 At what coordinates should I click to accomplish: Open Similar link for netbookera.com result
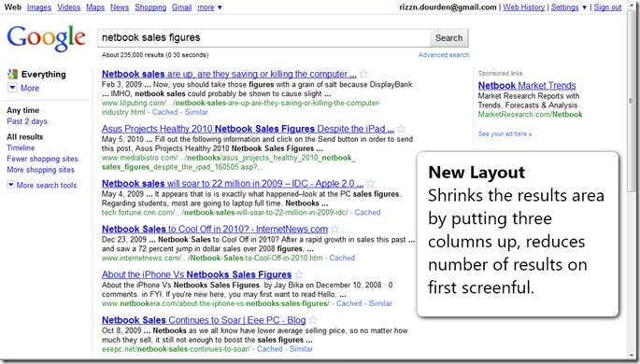(380, 303)
